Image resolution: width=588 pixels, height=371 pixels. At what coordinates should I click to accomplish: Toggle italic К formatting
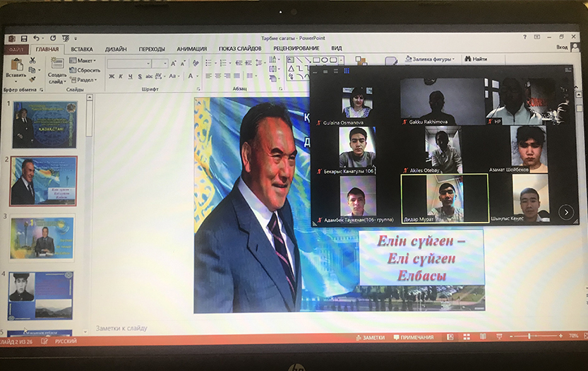click(x=120, y=76)
